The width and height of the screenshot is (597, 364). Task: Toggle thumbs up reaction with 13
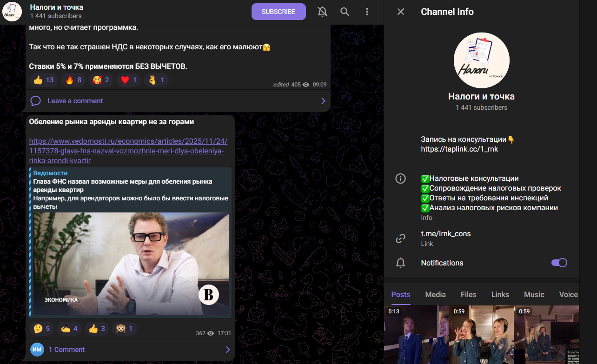coord(44,80)
